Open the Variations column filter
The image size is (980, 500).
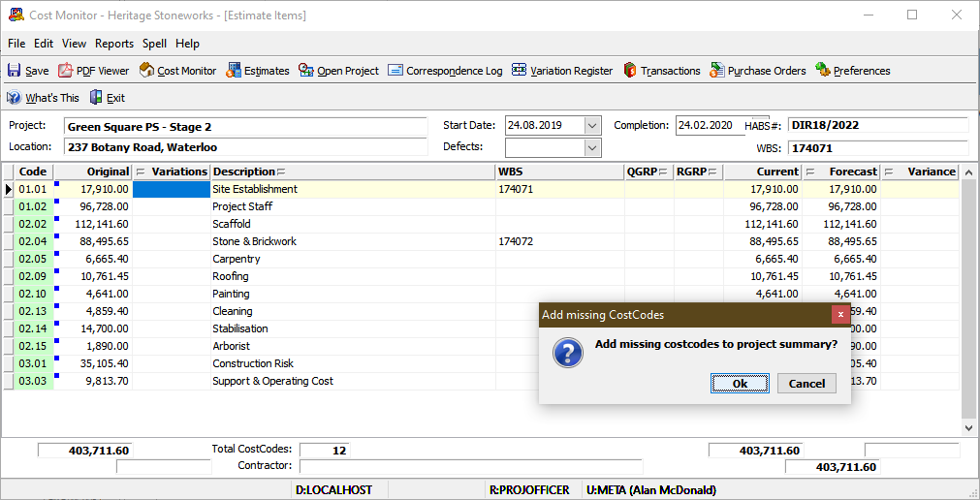click(140, 172)
